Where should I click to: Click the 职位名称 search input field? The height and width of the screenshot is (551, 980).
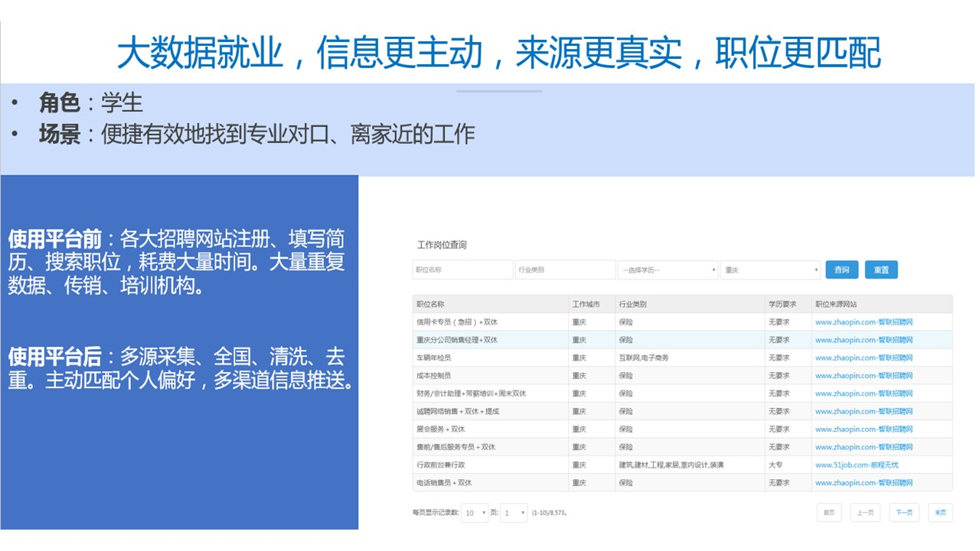tap(462, 269)
